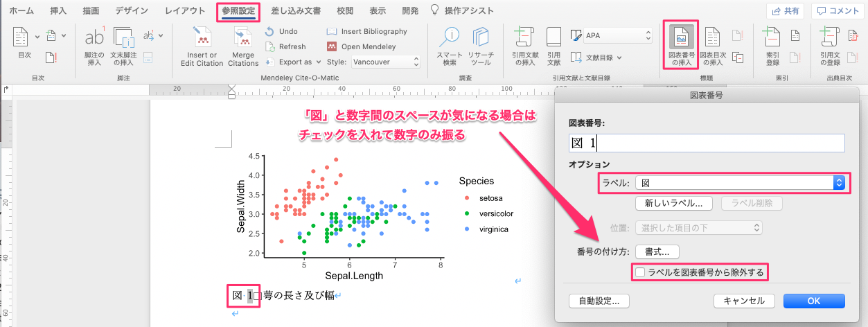
Task: Click the lightbulb 操作アシスト icon
Action: point(434,10)
